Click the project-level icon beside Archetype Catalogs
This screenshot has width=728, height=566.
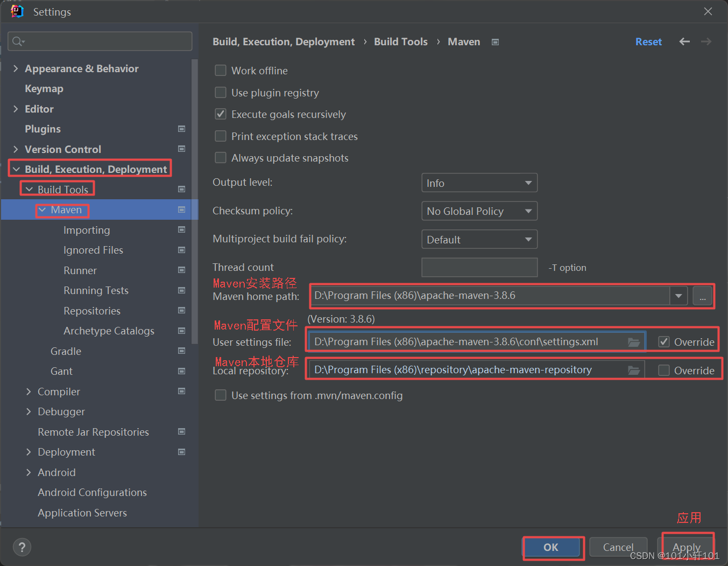click(182, 331)
